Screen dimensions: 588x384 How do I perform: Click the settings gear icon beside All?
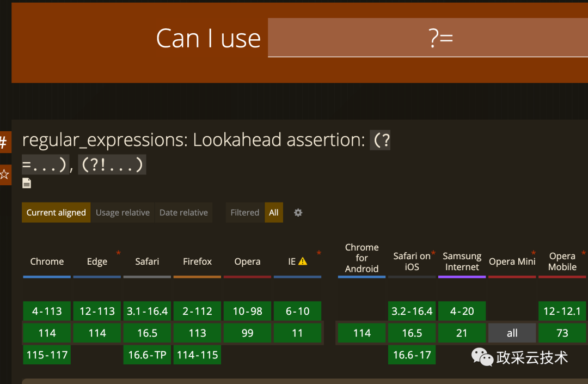[x=298, y=212]
